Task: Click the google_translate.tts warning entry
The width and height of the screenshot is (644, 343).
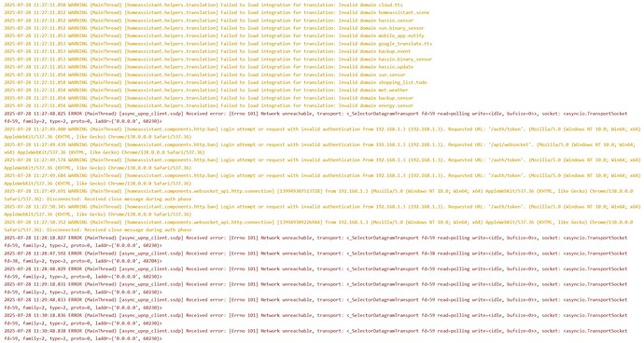Action: 218,44
